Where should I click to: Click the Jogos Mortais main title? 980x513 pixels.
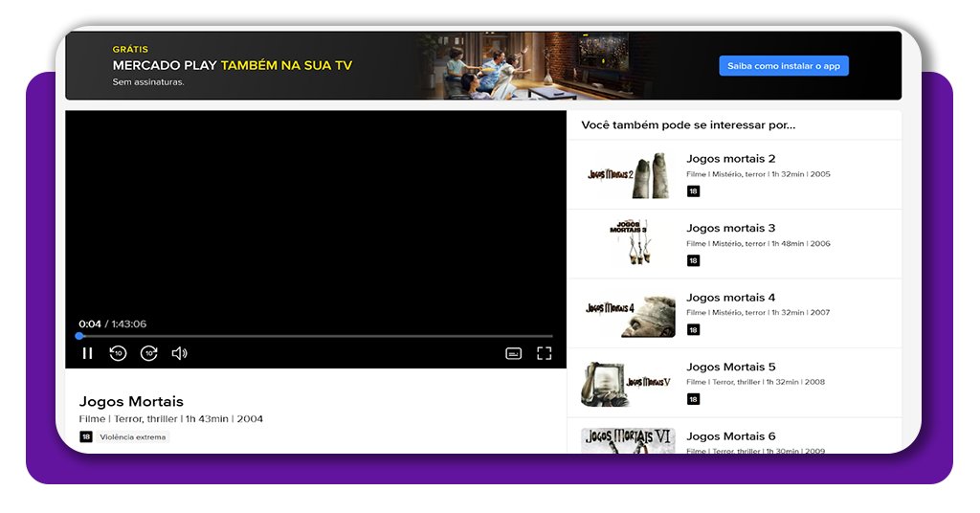[x=131, y=401]
